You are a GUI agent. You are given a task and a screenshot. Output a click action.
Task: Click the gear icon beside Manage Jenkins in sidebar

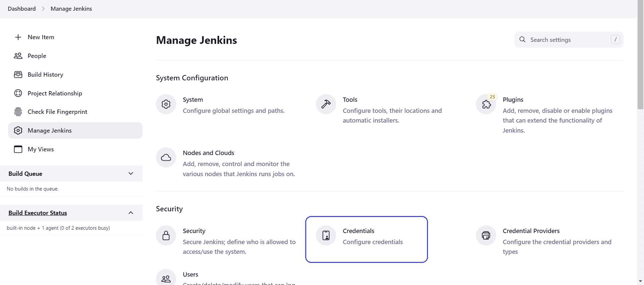18,131
